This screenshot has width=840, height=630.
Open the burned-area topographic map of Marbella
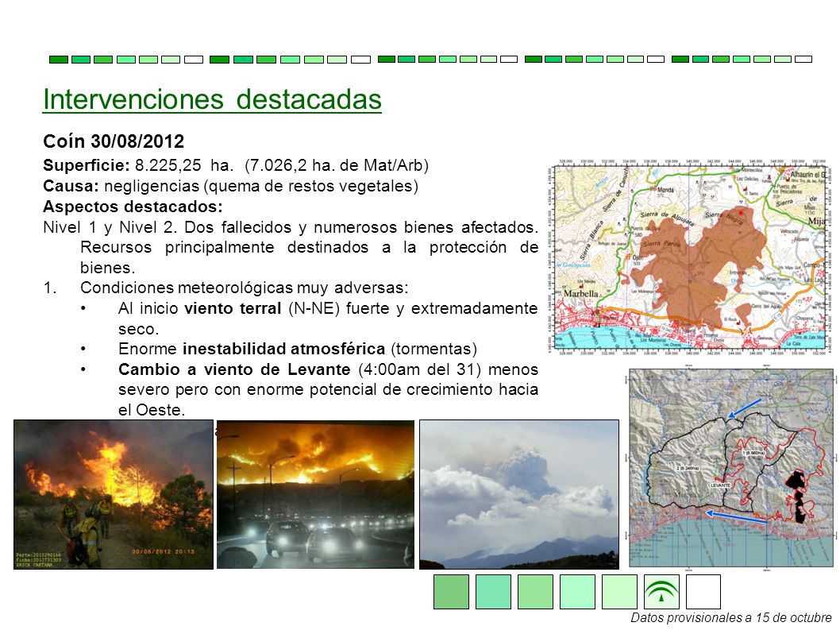point(688,260)
